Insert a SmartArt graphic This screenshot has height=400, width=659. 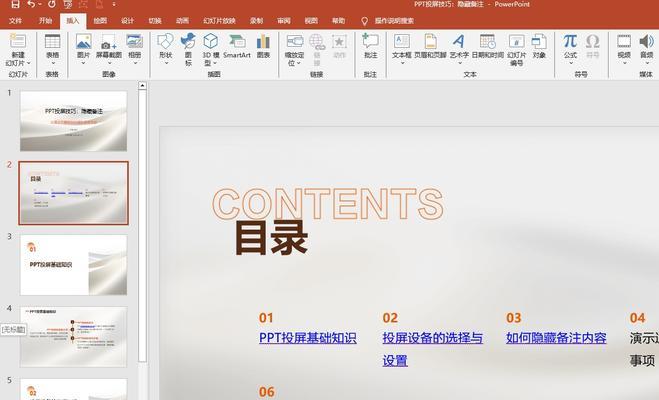coord(237,45)
